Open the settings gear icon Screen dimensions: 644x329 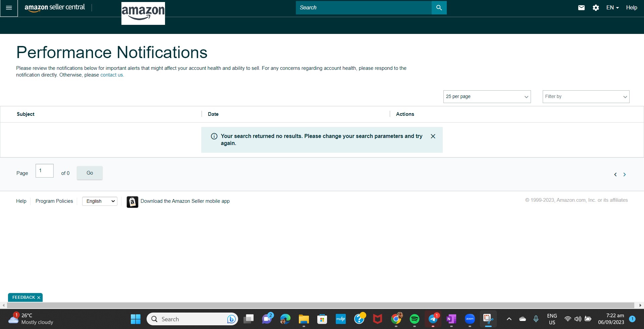[x=596, y=8]
